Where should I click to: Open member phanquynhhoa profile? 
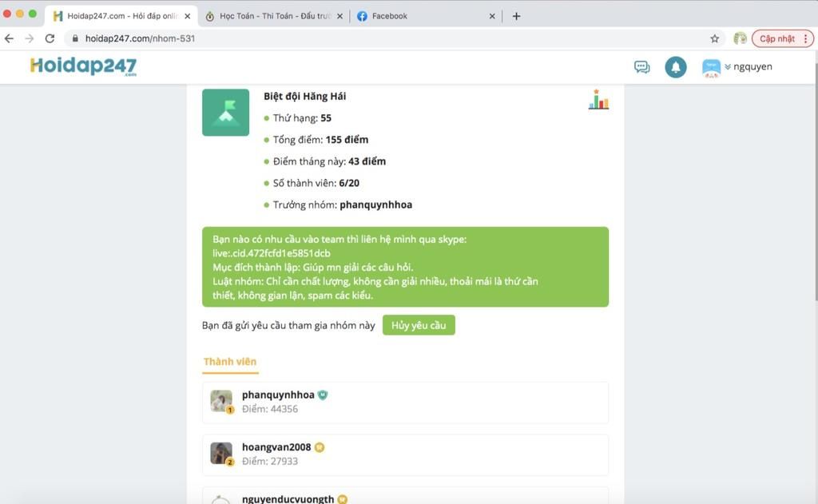click(x=278, y=395)
